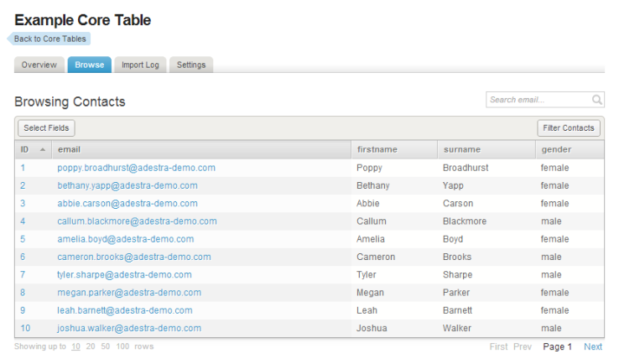Image resolution: width=619 pixels, height=364 pixels.
Task: Open joshua.walker@adestra-demo.com contact
Action: coord(129,328)
